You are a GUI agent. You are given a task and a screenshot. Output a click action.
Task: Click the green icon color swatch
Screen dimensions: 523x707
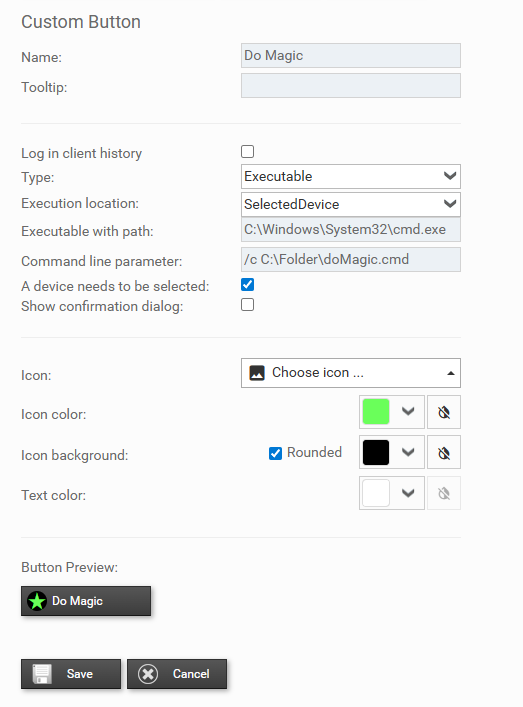tap(376, 412)
